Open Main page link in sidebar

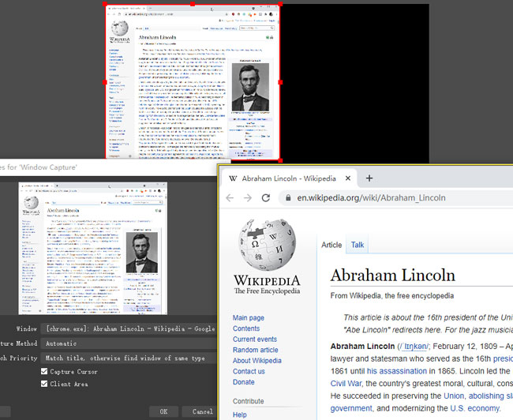(249, 317)
